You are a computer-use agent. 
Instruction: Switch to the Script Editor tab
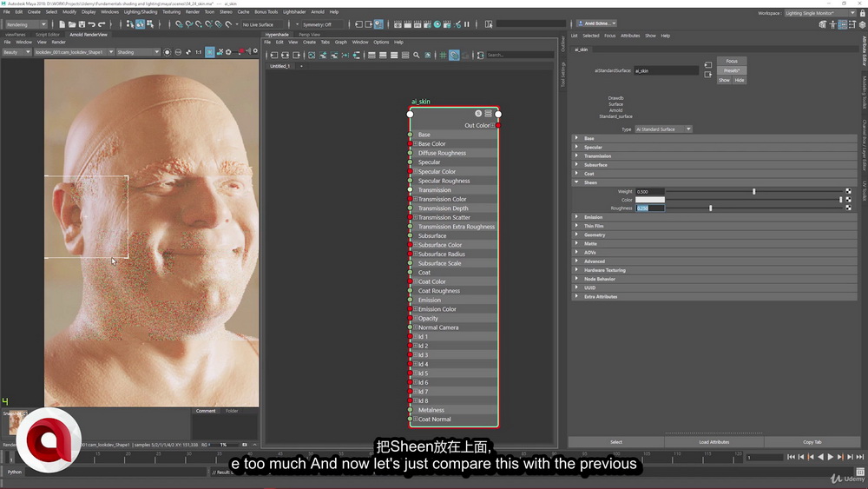[x=47, y=35]
